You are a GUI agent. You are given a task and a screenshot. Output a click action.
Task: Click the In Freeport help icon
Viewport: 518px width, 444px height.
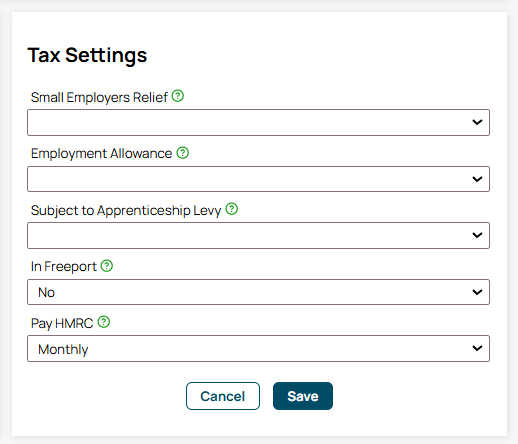107,266
